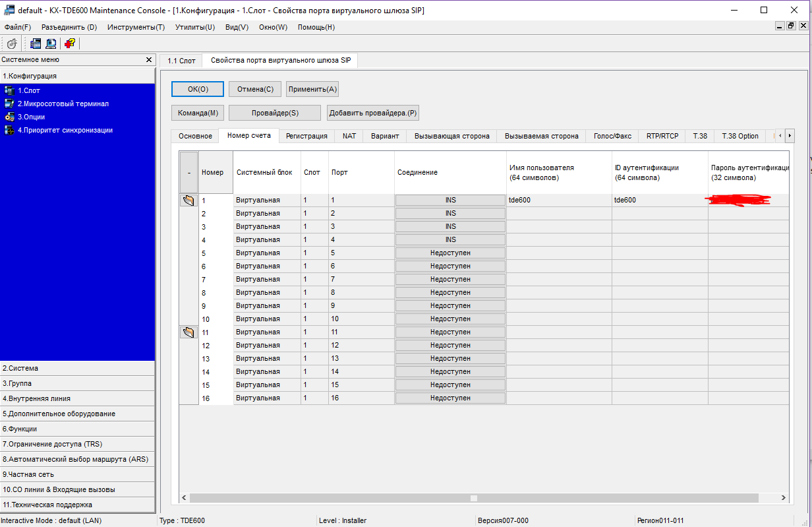Click the Добавить провайдера.(P) button
Viewport: 812px width, 527px height.
pos(373,113)
